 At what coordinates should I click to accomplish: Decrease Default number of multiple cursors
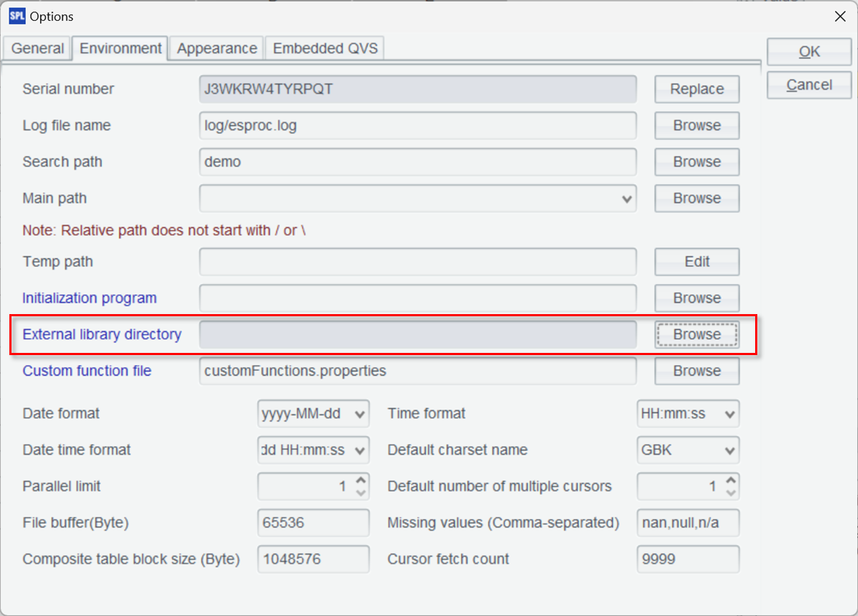tap(731, 493)
